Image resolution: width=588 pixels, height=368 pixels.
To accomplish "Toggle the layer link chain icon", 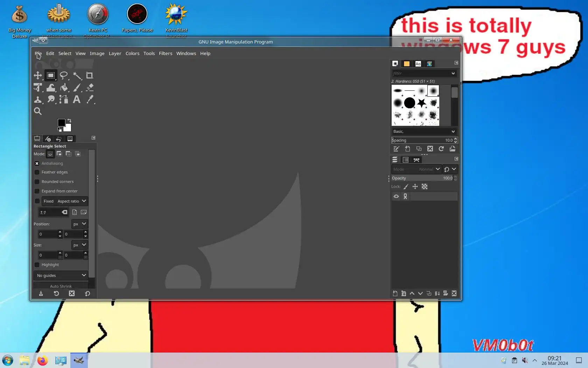I will click(405, 196).
